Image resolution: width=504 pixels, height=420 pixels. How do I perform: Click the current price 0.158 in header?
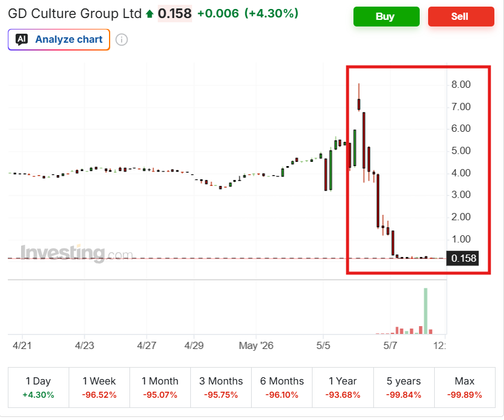pos(175,14)
